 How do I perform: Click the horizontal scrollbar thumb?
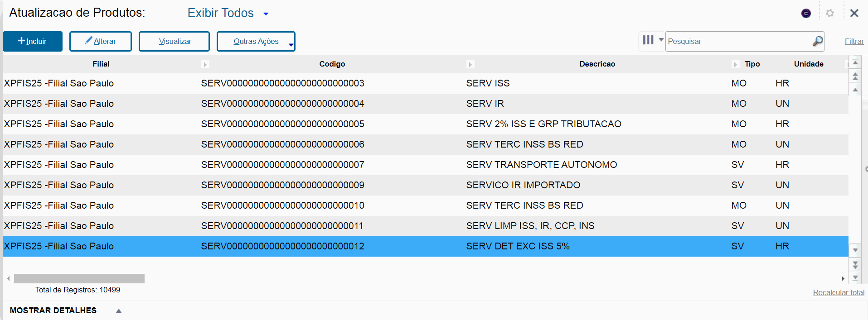click(79, 278)
